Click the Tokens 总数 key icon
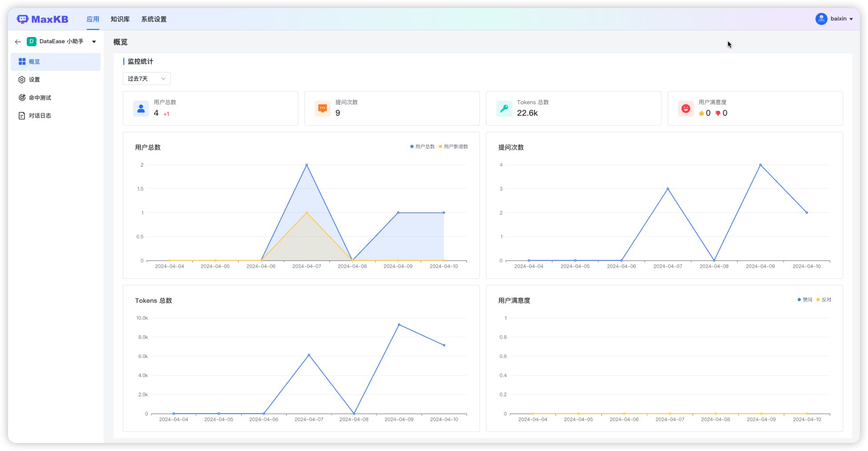868x451 pixels. point(504,108)
